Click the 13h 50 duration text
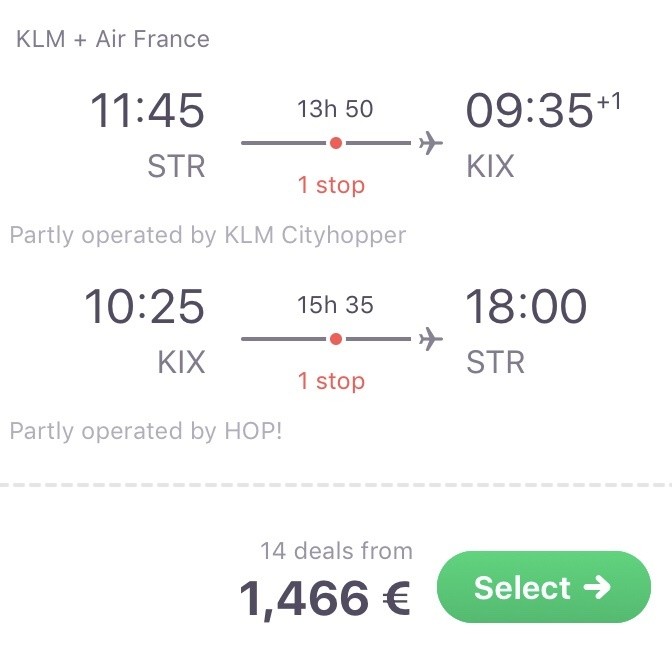Screen dimensions: 672x655 335,109
